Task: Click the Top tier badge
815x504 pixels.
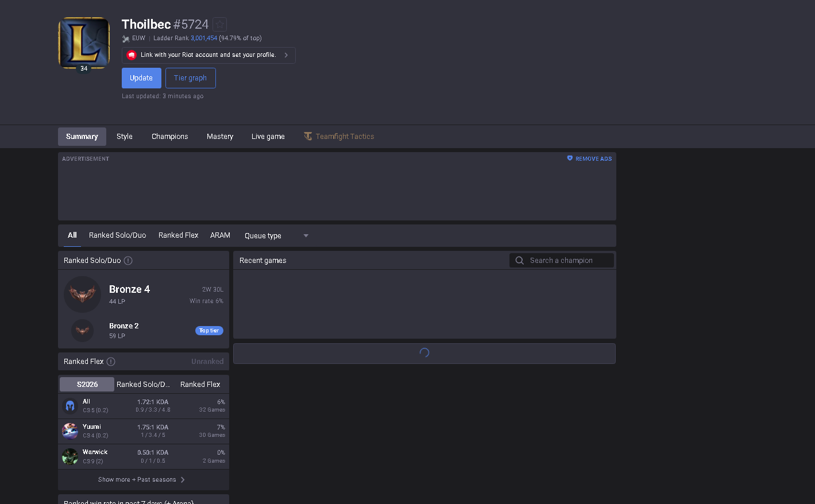Action: point(209,331)
